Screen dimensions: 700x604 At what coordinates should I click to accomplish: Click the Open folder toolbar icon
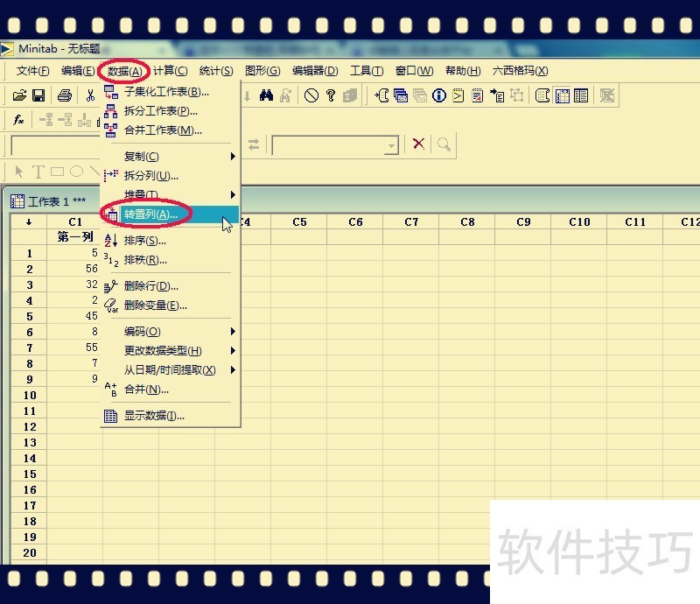(19, 95)
